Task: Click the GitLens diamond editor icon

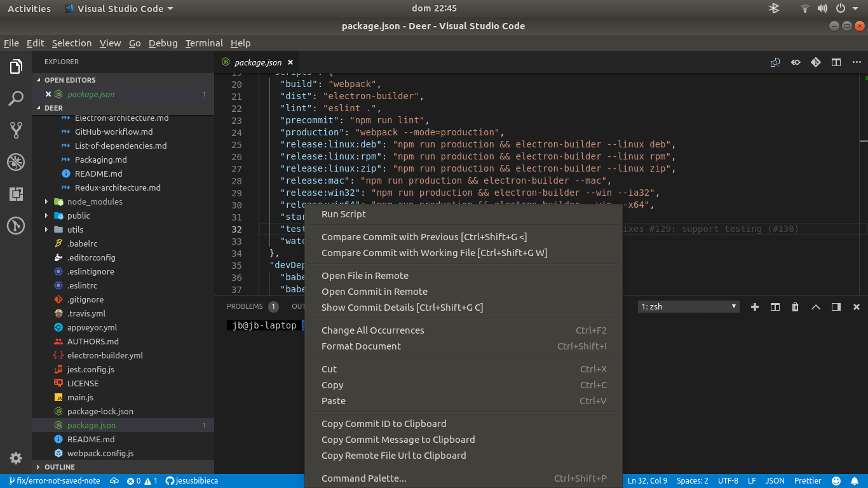Action: [816, 62]
